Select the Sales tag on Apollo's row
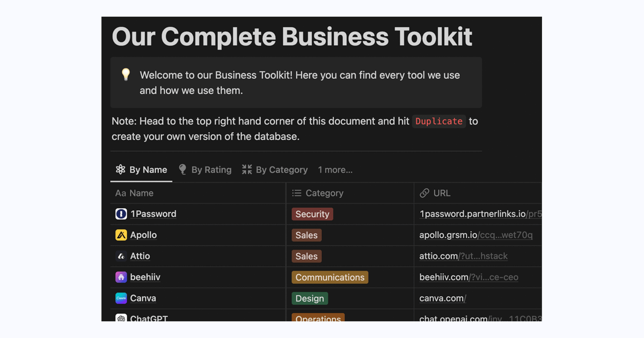The width and height of the screenshot is (644, 338). (306, 235)
